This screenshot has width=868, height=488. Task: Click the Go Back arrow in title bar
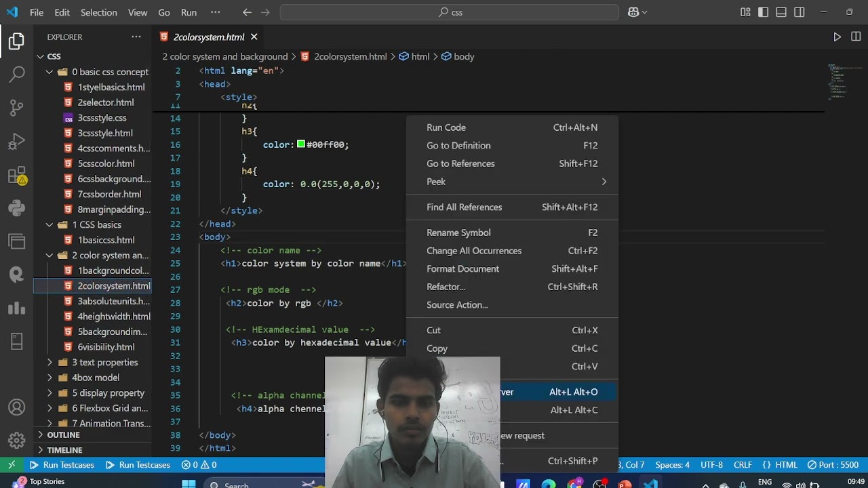[247, 12]
